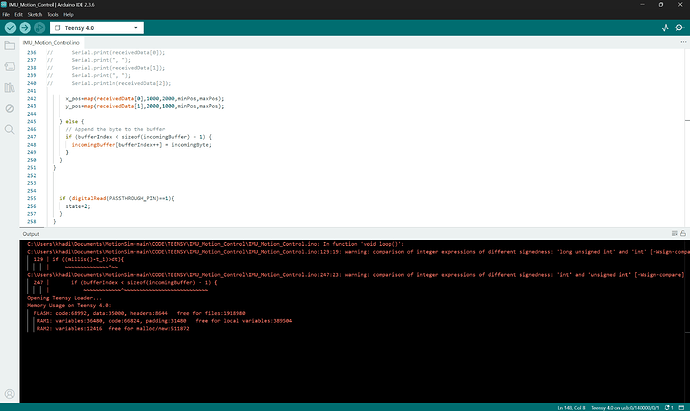
Task: Click the 'incomingBuffer[bufferIndex++] = incomingByte;' line
Action: click(141, 145)
